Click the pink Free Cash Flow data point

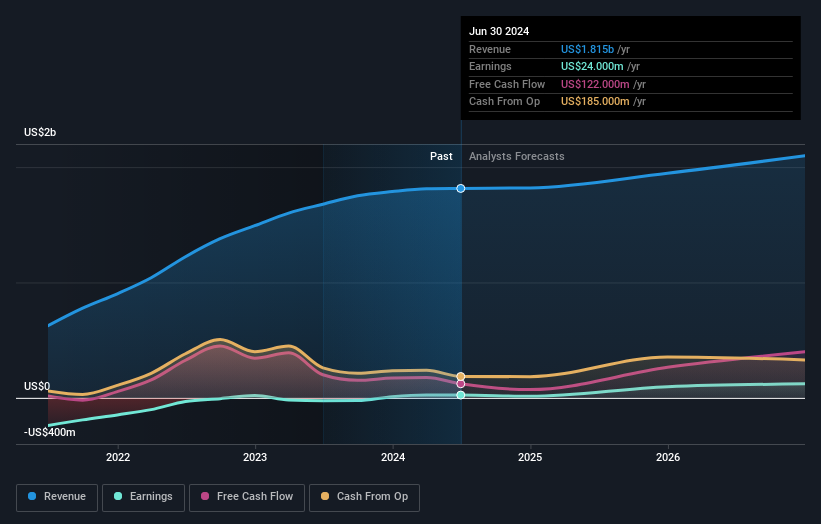[x=460, y=384]
